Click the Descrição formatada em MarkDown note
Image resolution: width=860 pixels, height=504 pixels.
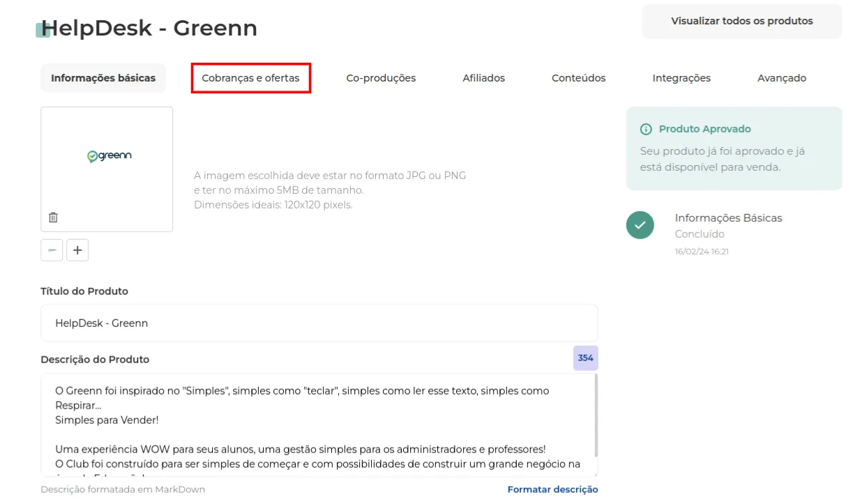click(x=123, y=489)
